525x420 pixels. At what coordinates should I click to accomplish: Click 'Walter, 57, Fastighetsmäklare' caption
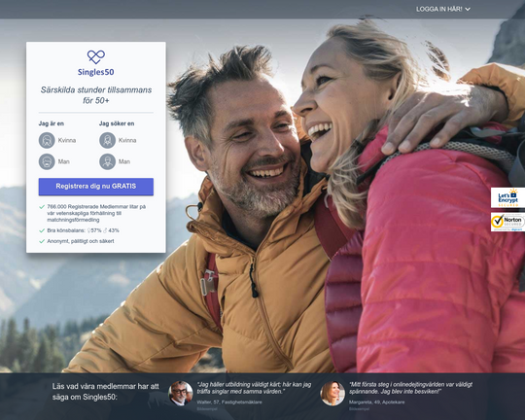229,402
